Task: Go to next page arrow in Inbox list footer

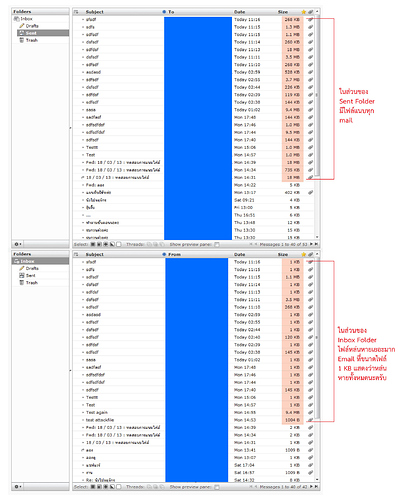Action: click(x=311, y=487)
